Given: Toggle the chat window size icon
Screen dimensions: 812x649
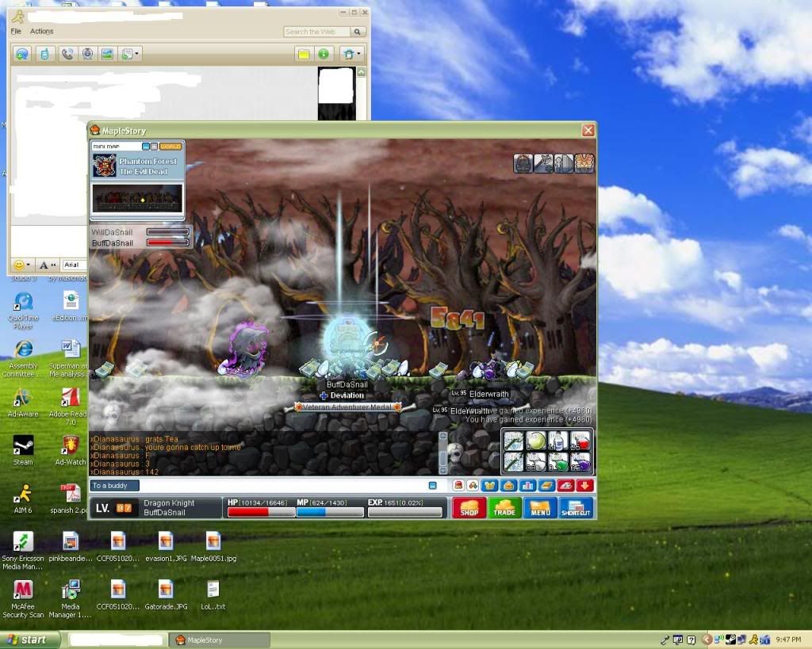Looking at the screenshot, I should tap(432, 486).
